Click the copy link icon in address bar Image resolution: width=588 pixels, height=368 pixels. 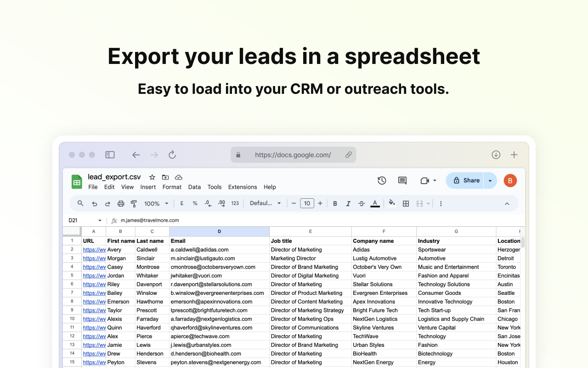click(349, 155)
